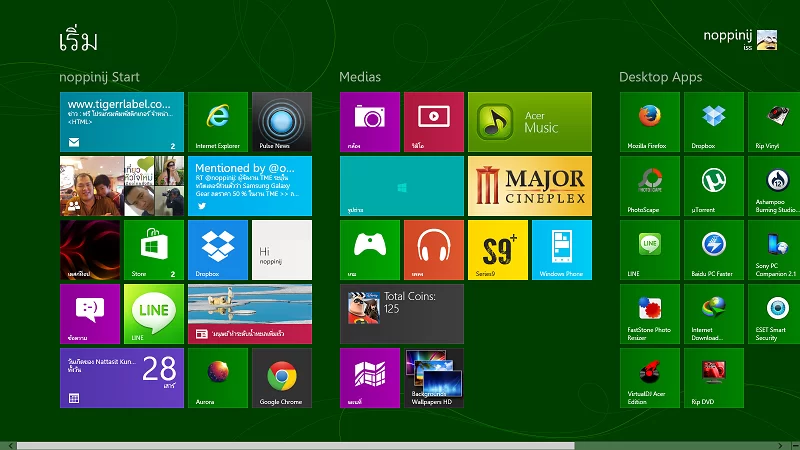
Task: Open the purple Maps tile
Action: 370,378
